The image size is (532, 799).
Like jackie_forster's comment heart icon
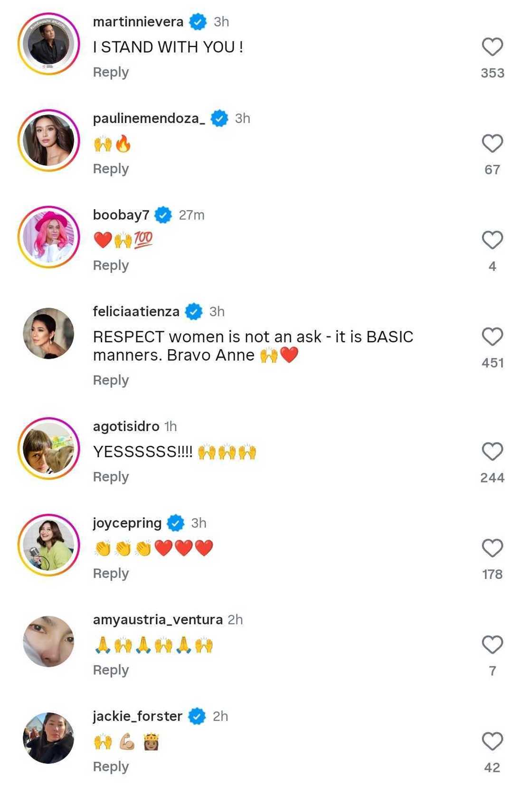pyautogui.click(x=493, y=741)
